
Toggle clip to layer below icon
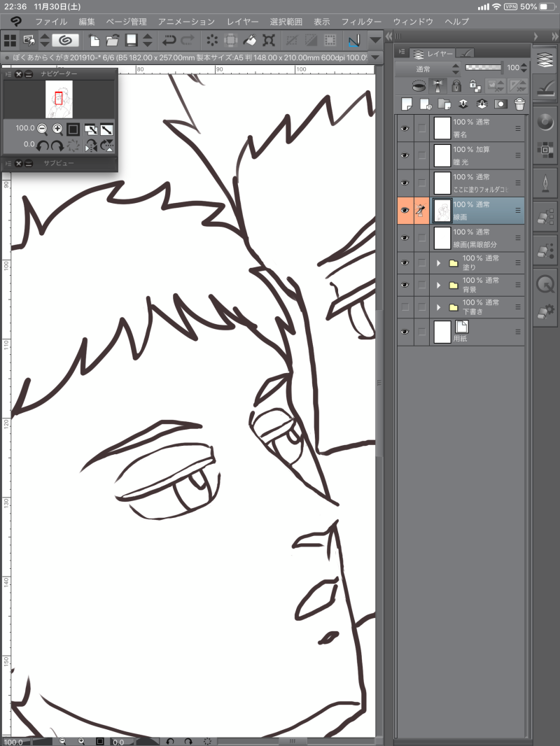coord(419,86)
